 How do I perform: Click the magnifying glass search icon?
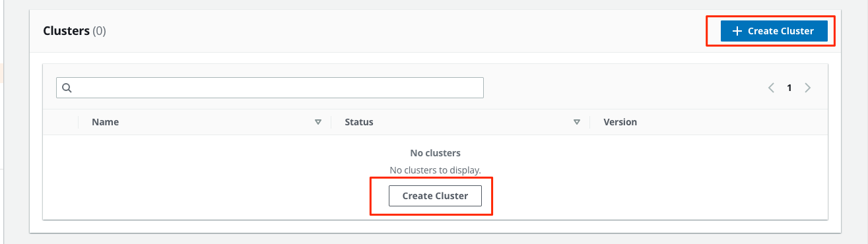[x=67, y=88]
